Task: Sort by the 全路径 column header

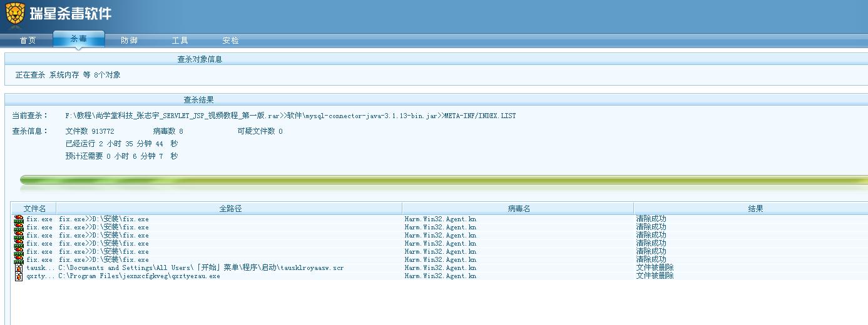Action: (230, 209)
